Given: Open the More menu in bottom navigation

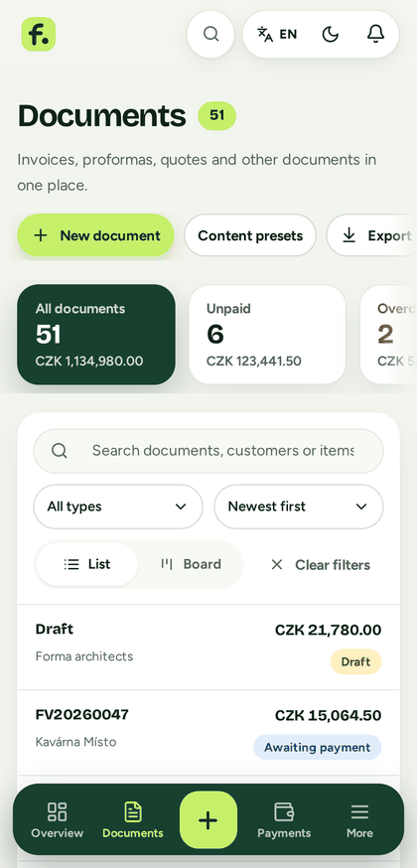Looking at the screenshot, I should coord(359,820).
